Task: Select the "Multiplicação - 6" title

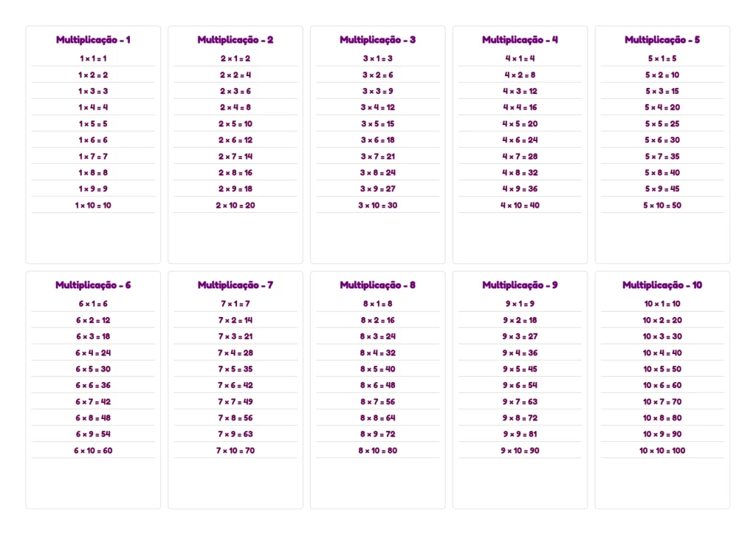Action: [x=93, y=285]
